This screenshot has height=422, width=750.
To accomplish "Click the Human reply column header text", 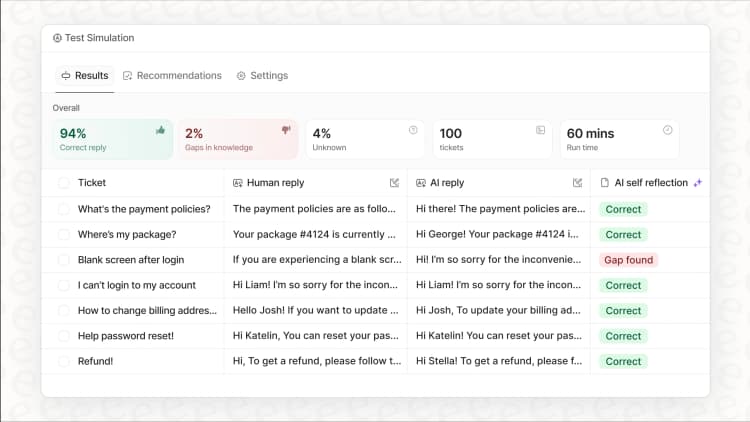I will (276, 183).
